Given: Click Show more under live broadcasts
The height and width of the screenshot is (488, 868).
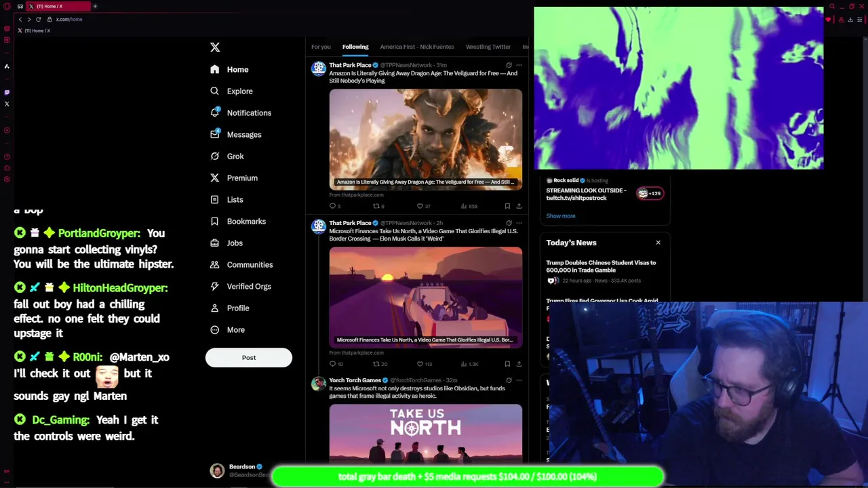Looking at the screenshot, I should tap(561, 216).
